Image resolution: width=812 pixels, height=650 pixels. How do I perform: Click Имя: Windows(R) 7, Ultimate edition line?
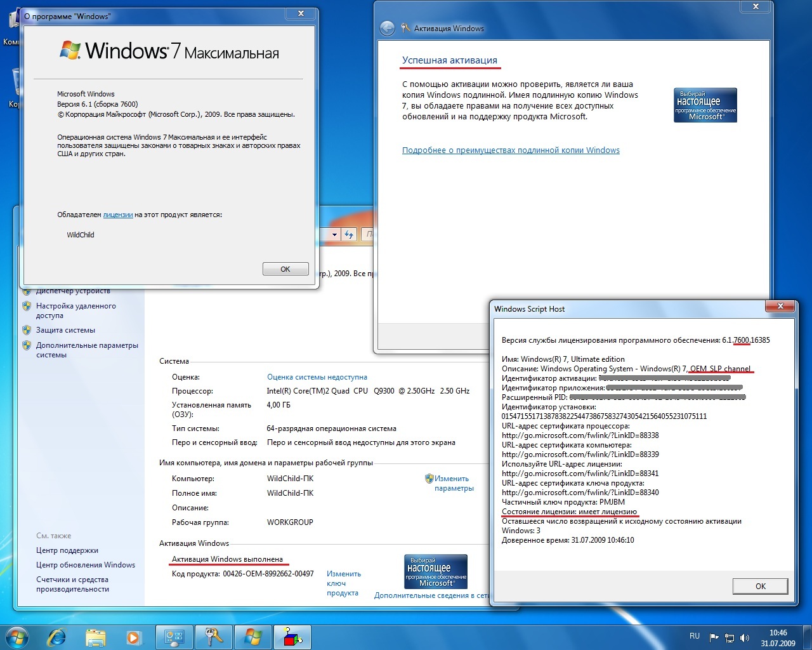click(x=563, y=359)
